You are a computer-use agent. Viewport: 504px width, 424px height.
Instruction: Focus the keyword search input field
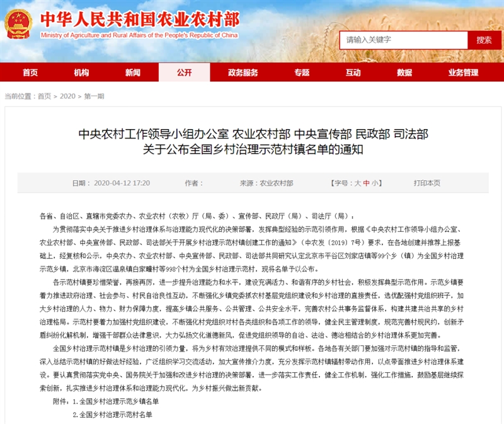403,40
